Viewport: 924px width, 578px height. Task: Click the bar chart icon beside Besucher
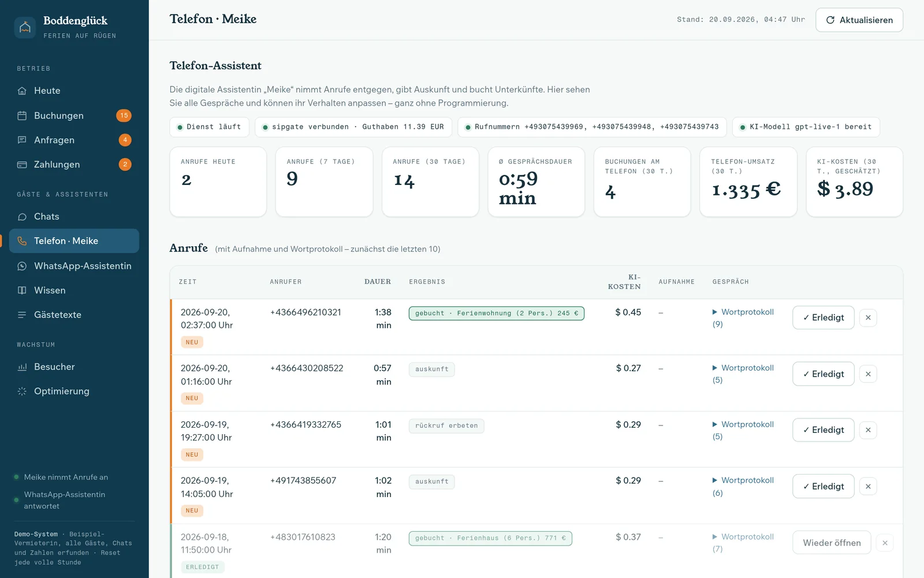click(22, 367)
